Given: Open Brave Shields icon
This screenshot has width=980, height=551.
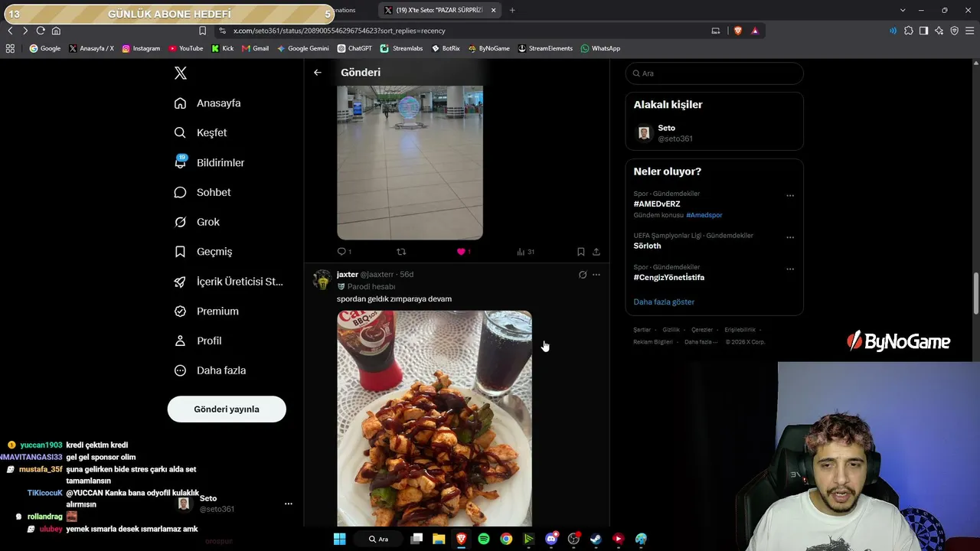Looking at the screenshot, I should 738,31.
